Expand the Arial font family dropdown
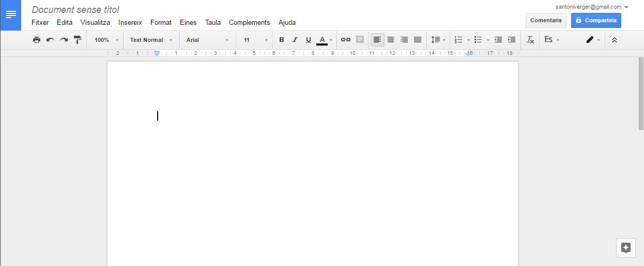Image resolution: width=644 pixels, height=266 pixels. click(x=207, y=40)
